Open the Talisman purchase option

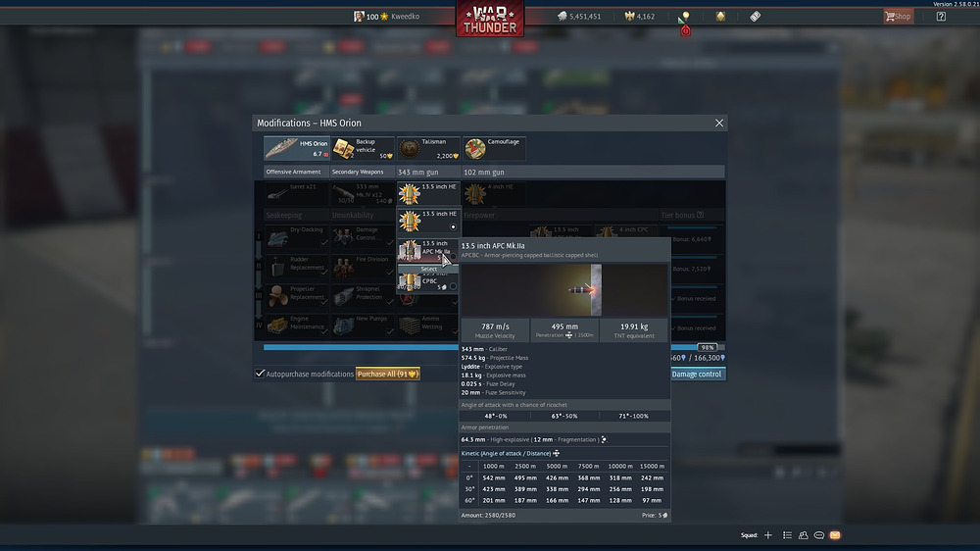(x=429, y=148)
